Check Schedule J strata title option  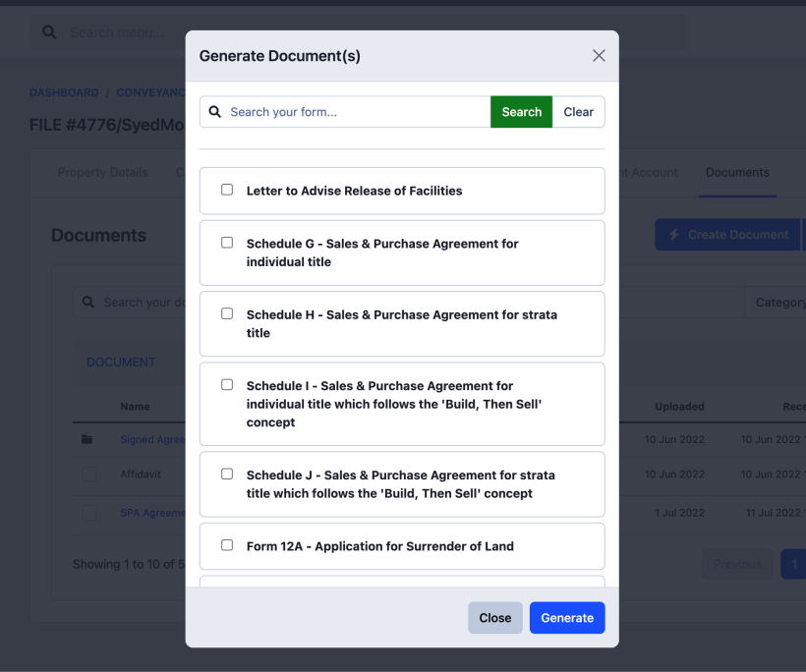227,474
